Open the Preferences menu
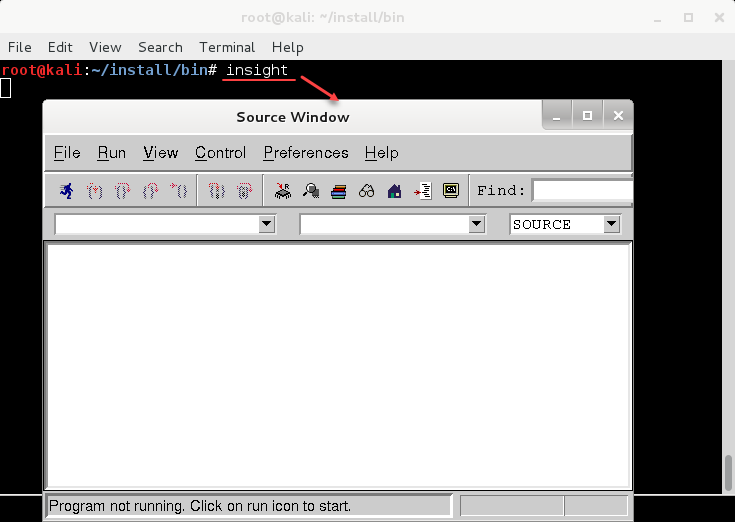The height and width of the screenshot is (522, 735). [306, 153]
